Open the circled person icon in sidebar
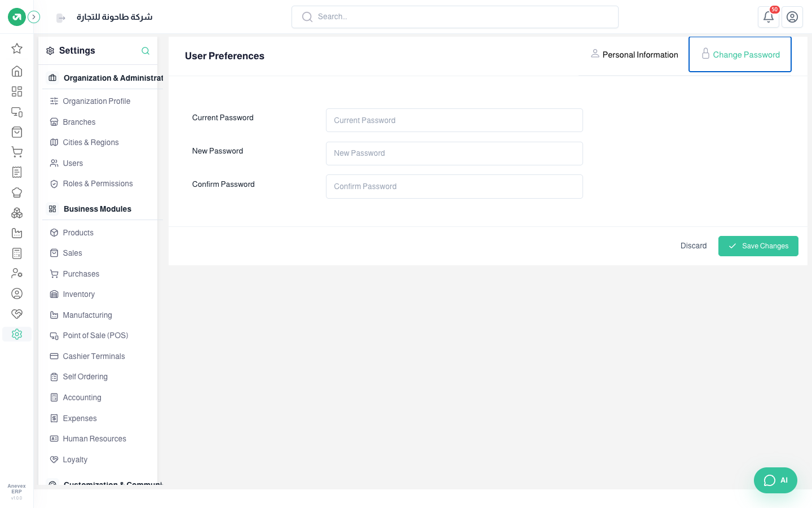 pos(17,294)
